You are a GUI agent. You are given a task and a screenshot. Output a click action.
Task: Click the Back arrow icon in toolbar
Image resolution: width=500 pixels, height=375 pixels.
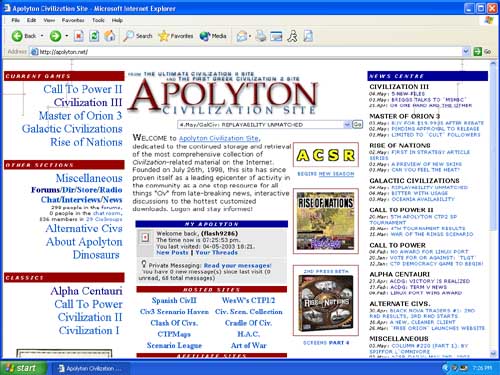(x=17, y=36)
